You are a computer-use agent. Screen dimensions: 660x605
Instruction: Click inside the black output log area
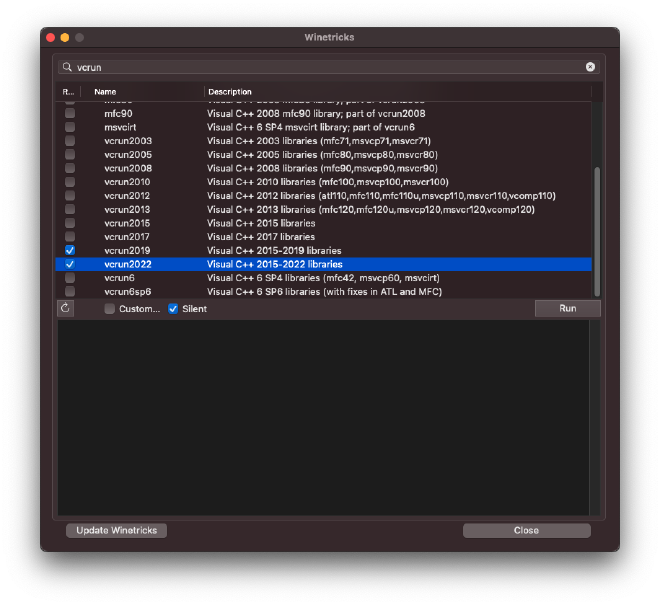(323, 417)
